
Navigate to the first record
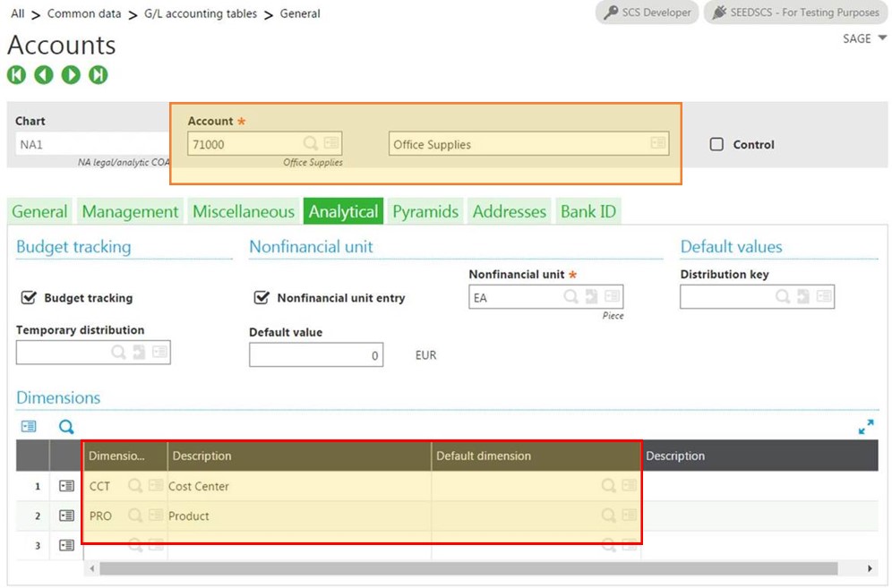click(x=16, y=75)
